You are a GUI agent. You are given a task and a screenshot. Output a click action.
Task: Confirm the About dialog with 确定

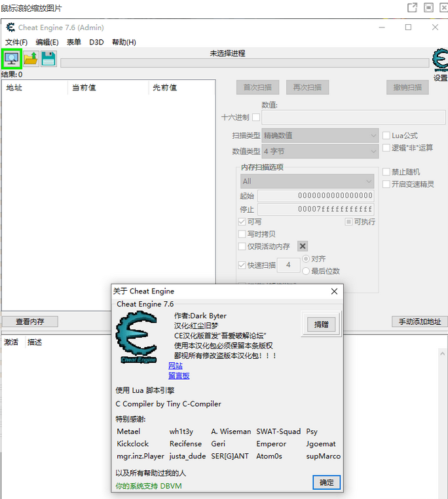(x=327, y=483)
